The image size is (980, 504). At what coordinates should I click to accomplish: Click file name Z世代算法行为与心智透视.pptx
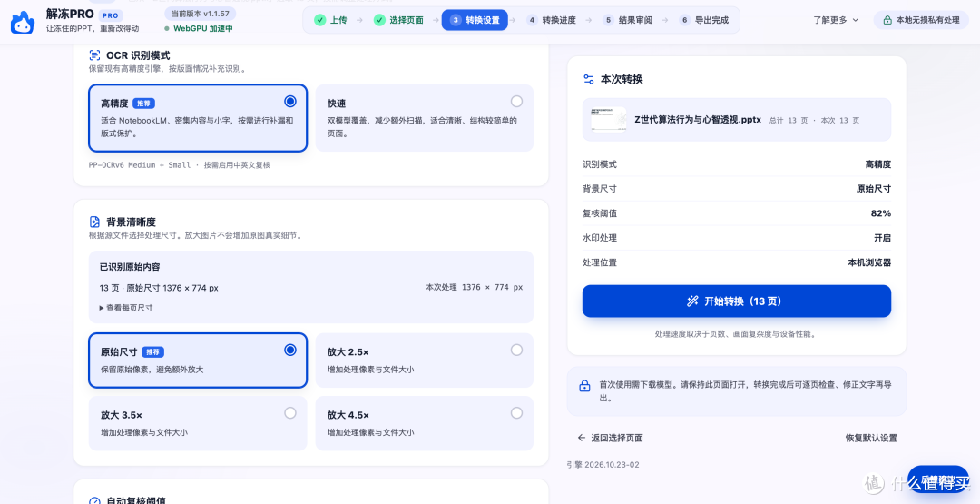click(x=698, y=120)
